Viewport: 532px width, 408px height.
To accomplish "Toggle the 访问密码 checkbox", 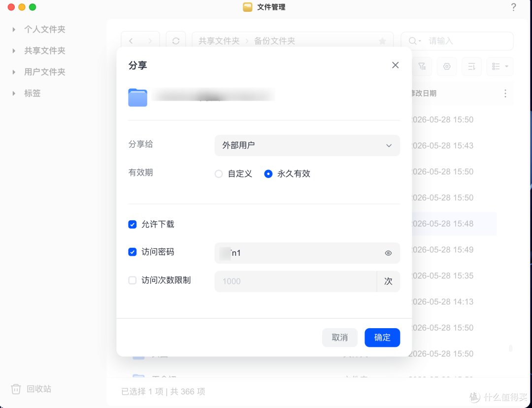I will click(133, 252).
